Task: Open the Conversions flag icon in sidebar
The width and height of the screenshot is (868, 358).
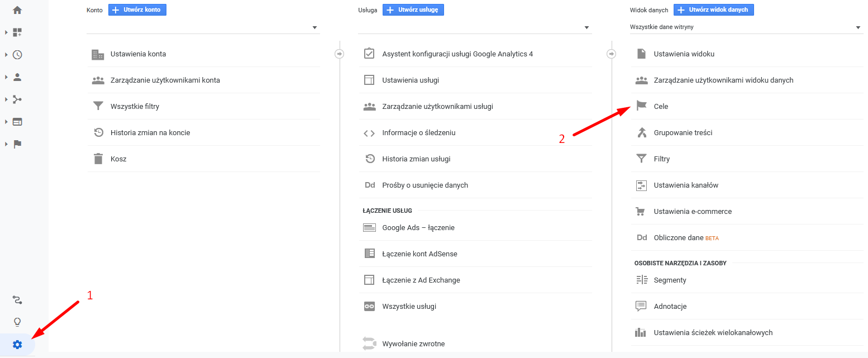Action: pyautogui.click(x=17, y=144)
